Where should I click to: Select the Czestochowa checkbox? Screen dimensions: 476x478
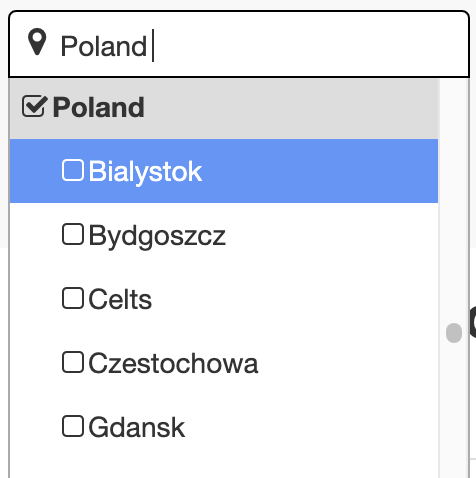pyautogui.click(x=73, y=362)
